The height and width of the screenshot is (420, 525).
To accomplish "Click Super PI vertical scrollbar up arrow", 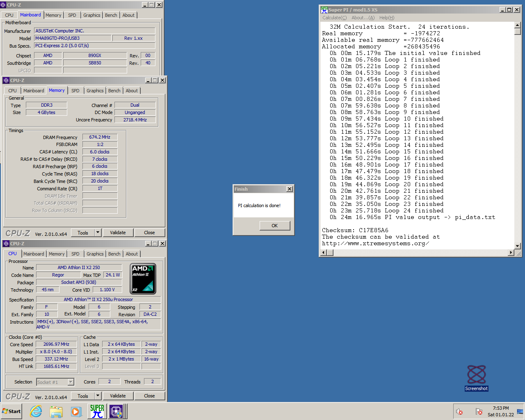I will click(x=518, y=25).
